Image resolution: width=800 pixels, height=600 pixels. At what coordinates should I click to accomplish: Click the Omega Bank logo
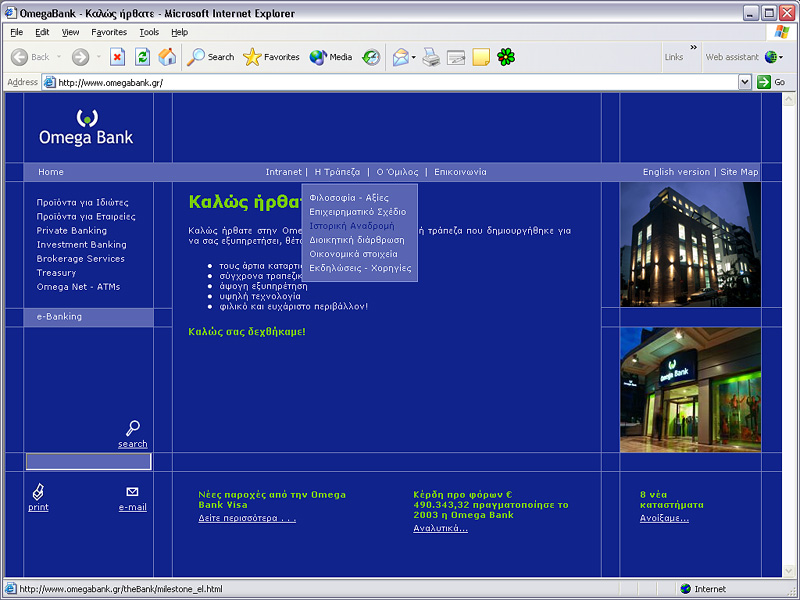86,128
